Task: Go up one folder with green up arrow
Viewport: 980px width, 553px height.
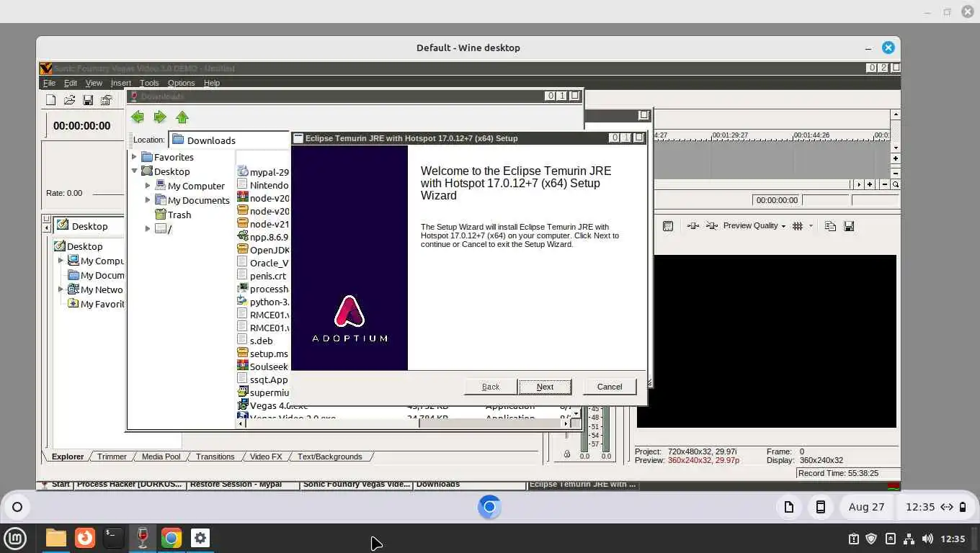Action: click(x=182, y=117)
